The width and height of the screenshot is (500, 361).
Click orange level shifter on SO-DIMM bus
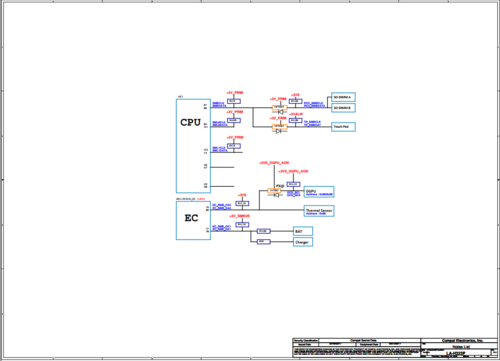[279, 107]
